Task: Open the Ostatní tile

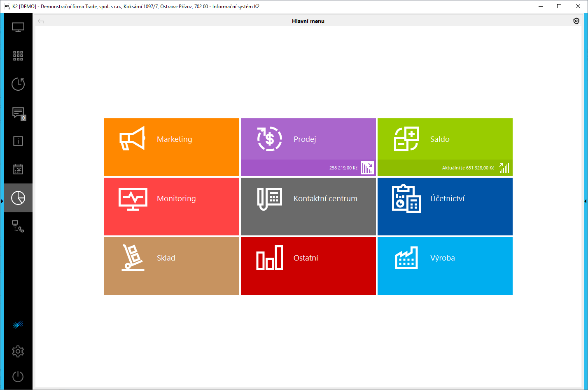Action: point(308,266)
